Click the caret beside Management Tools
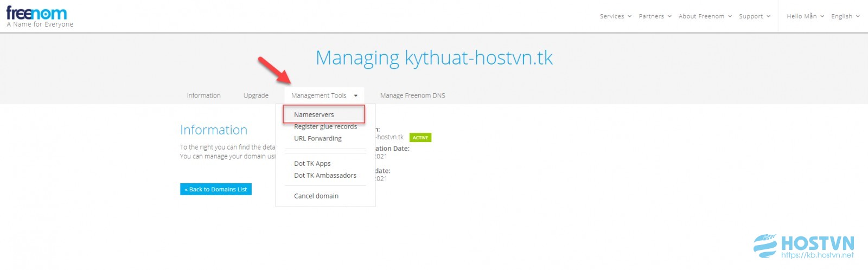 point(356,95)
